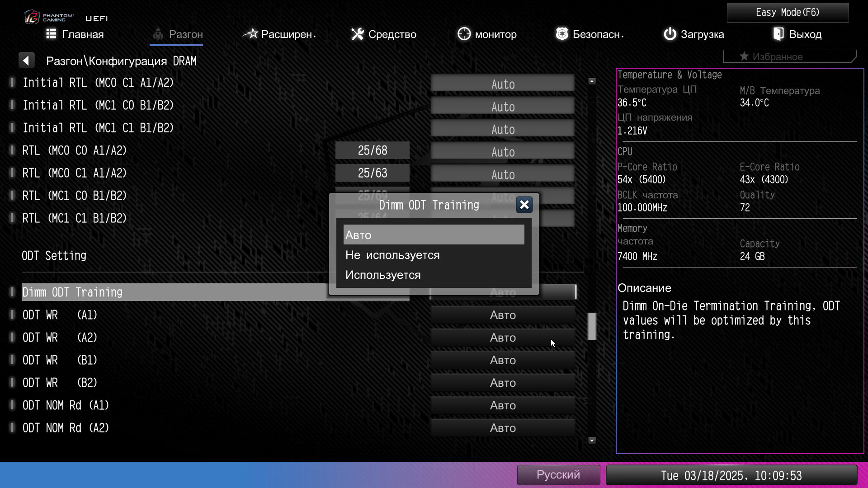
Task: Click the Главная list icon
Action: tap(51, 34)
